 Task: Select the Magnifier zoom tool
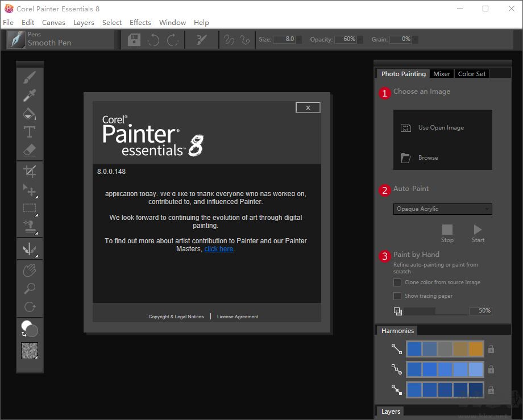click(30, 288)
